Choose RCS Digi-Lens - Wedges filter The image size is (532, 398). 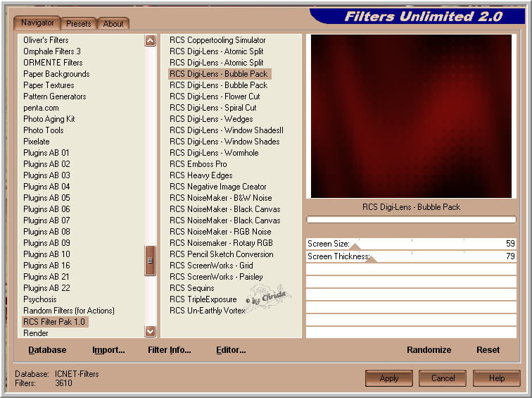tap(211, 119)
